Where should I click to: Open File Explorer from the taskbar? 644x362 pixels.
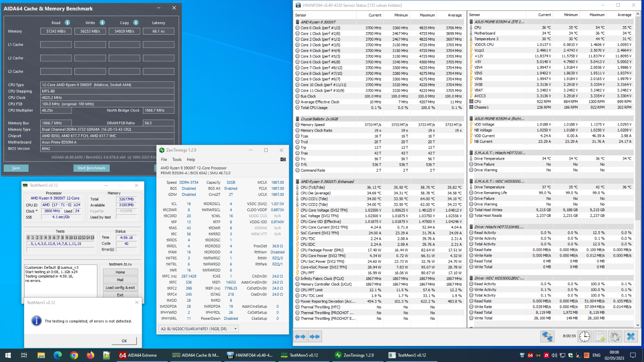coord(41,355)
